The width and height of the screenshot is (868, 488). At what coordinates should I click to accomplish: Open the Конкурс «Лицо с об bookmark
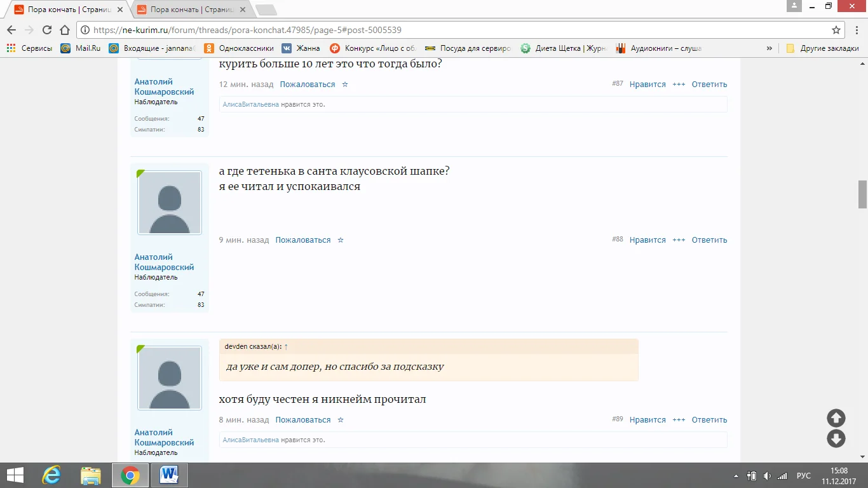coord(373,48)
